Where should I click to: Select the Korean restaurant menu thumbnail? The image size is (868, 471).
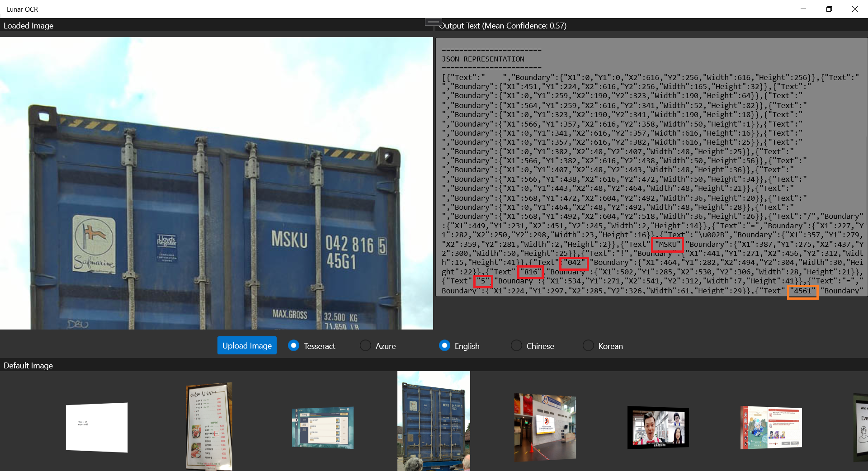209,426
